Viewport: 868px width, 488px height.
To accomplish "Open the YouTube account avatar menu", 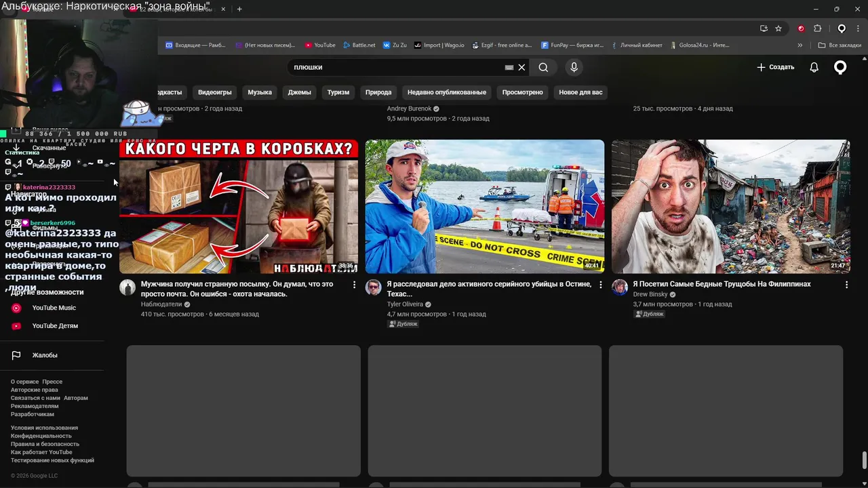I will [x=840, y=67].
